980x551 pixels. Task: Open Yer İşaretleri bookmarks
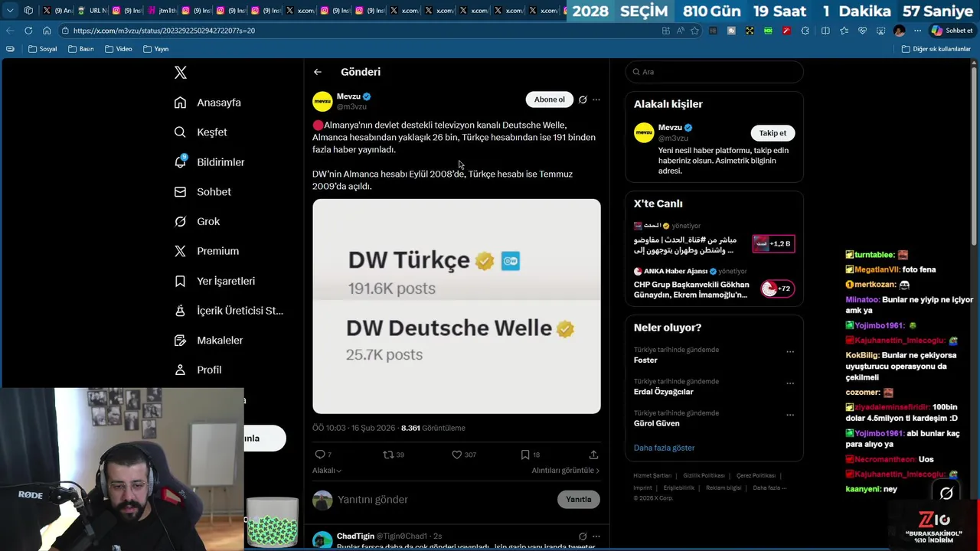coord(214,281)
